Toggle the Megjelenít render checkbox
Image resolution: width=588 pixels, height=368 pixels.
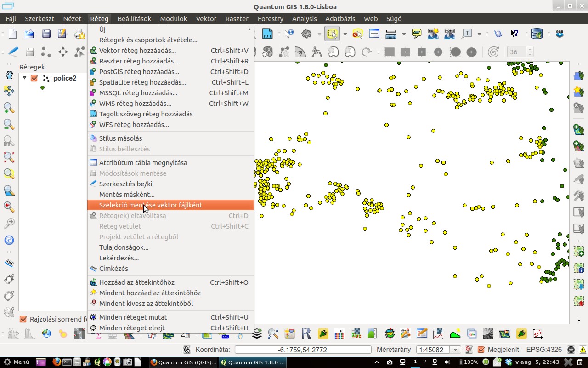pos(481,350)
